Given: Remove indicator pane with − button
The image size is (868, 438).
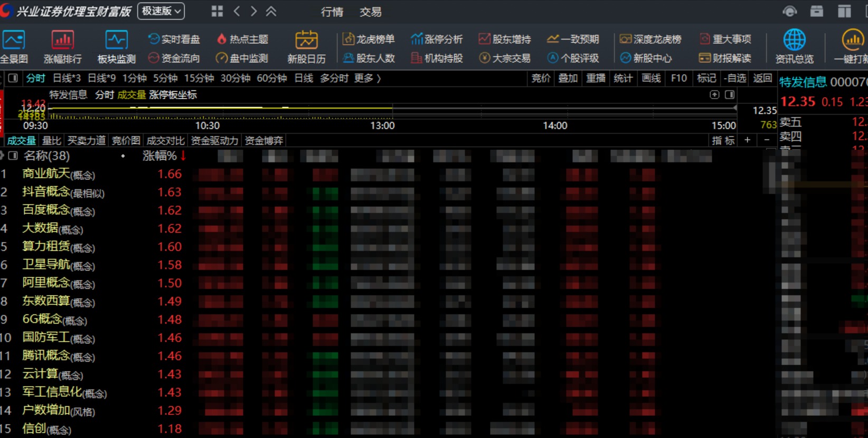Looking at the screenshot, I should [767, 140].
